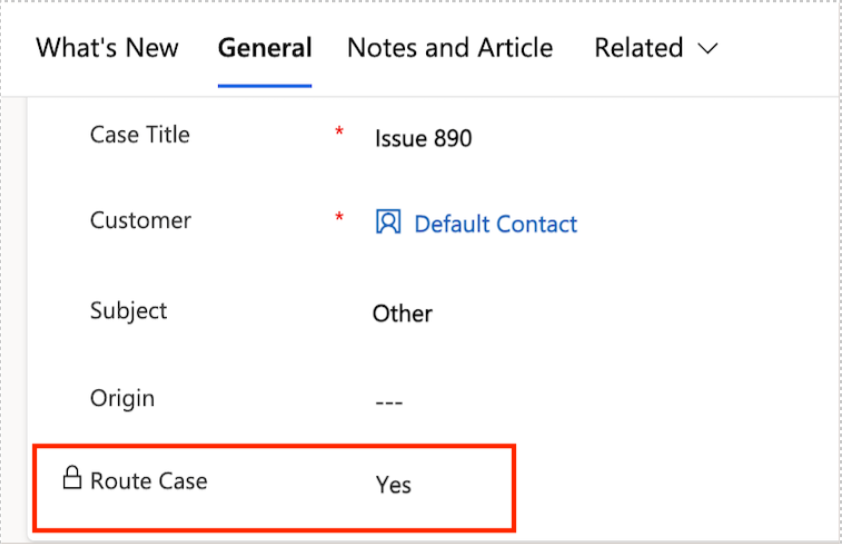Image resolution: width=842 pixels, height=544 pixels.
Task: Click the Route Case label text
Action: point(149,481)
